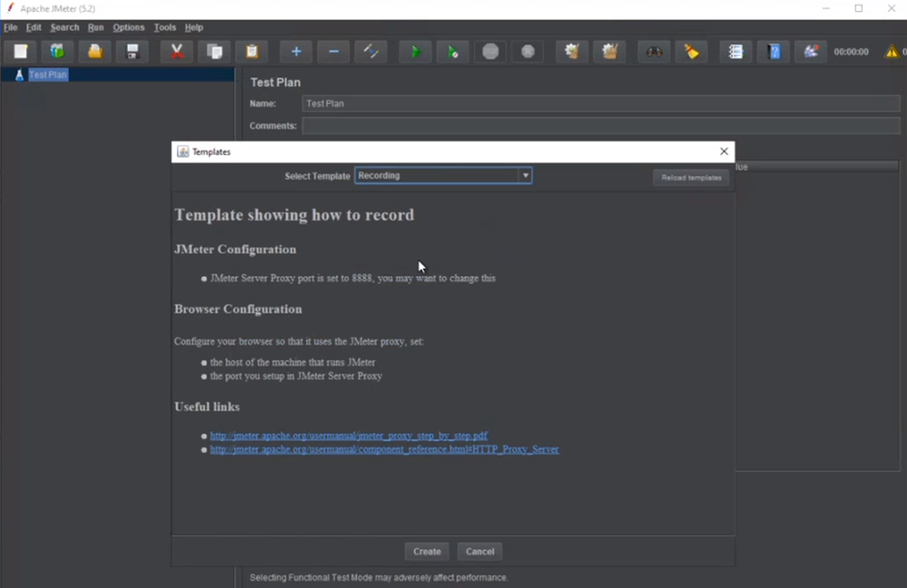Click the Open file folder icon

click(x=94, y=52)
